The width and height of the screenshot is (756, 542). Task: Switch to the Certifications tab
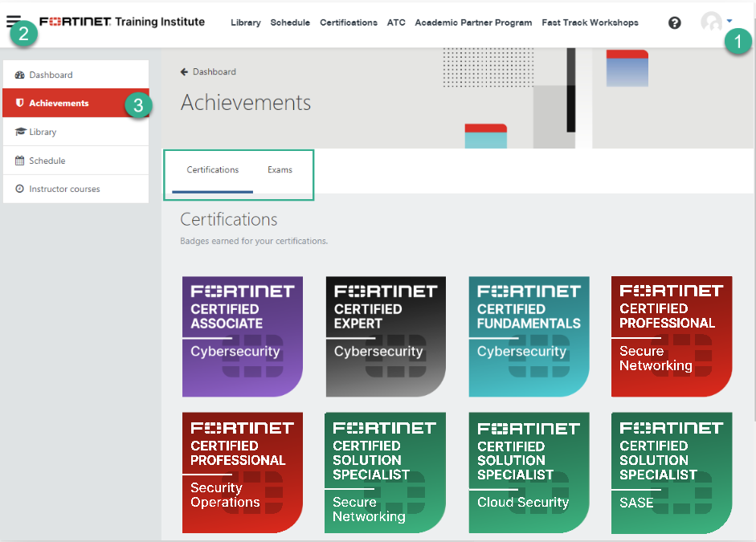213,170
